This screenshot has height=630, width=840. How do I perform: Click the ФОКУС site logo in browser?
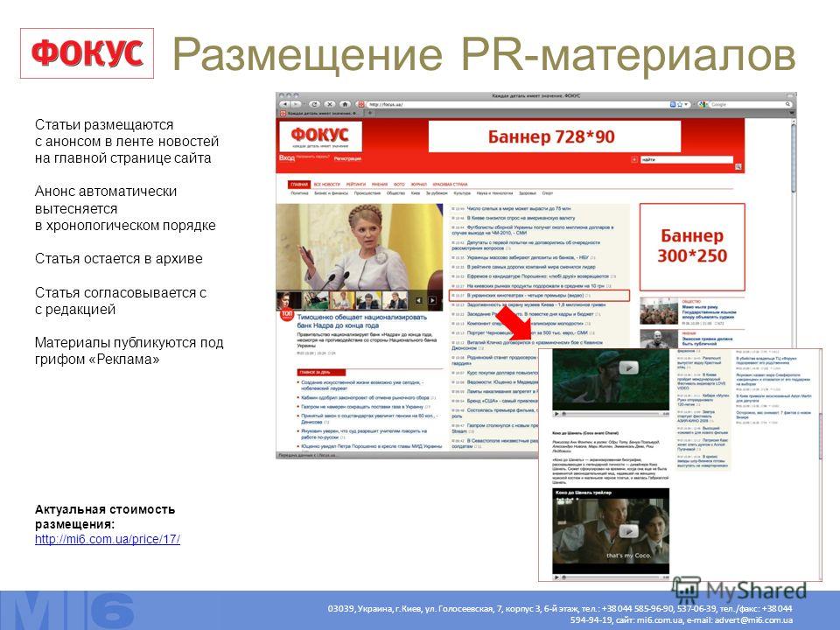coord(320,136)
